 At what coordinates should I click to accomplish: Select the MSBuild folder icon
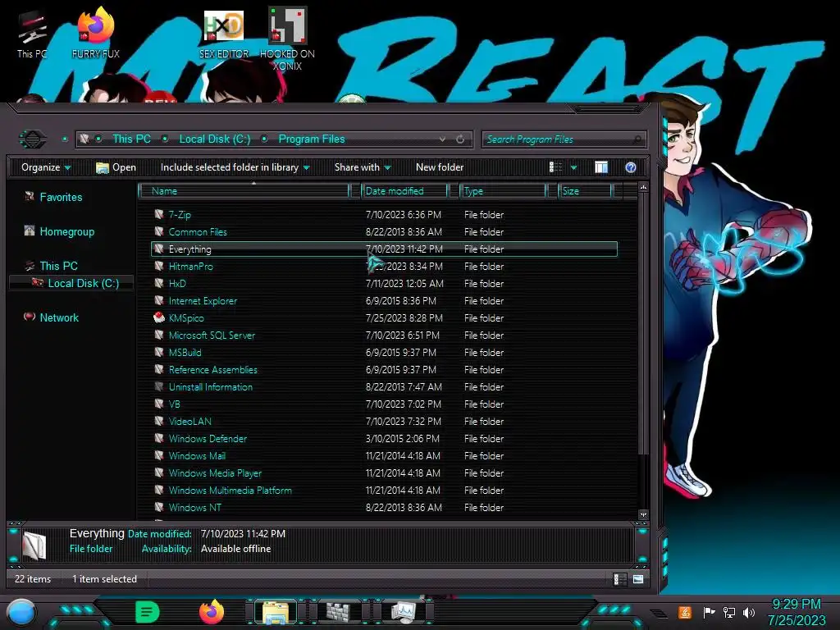click(x=158, y=352)
